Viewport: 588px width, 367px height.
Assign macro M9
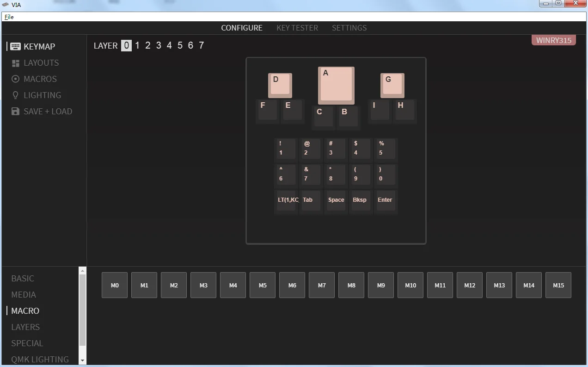pos(381,285)
